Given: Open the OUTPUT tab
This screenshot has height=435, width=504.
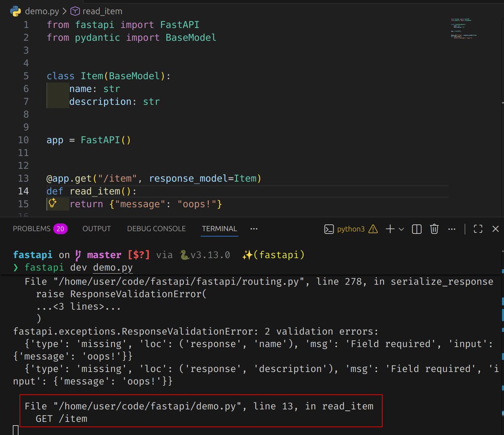Looking at the screenshot, I should [96, 229].
